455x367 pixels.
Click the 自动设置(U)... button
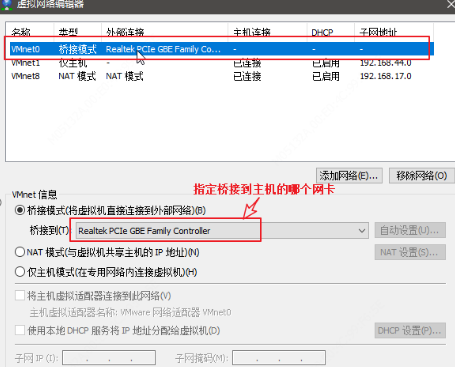click(410, 230)
